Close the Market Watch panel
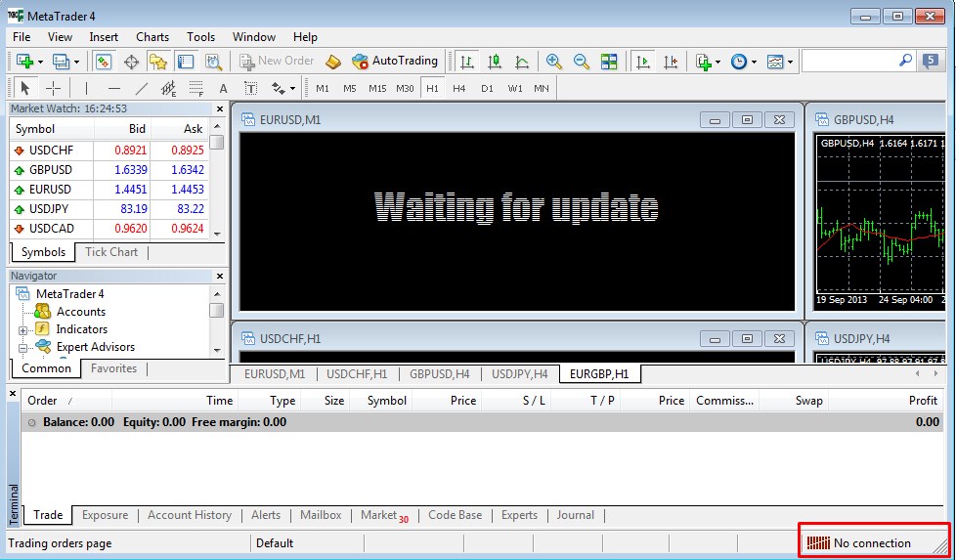This screenshot has height=560, width=956. [x=220, y=109]
